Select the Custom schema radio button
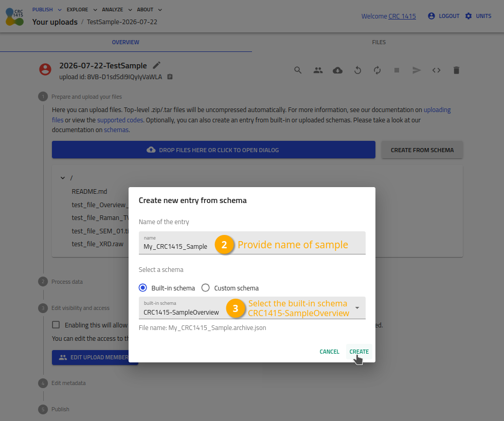 point(205,288)
